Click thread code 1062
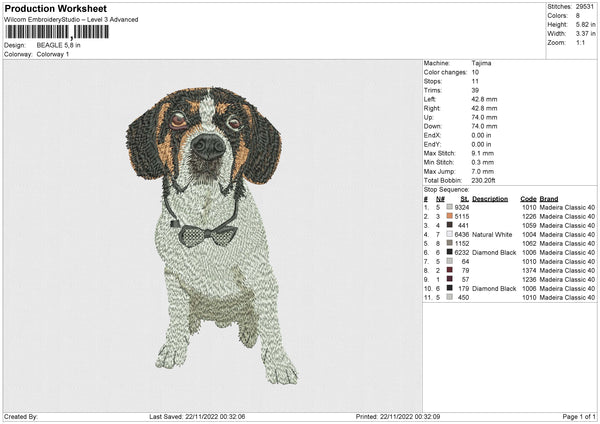Screen dimensions: 600x424 click(529, 243)
